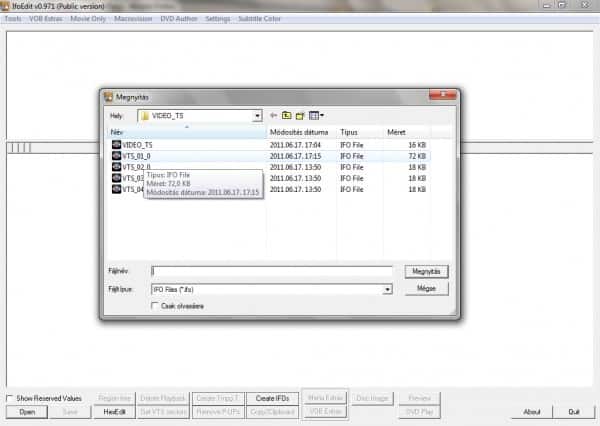600x426 pixels.
Task: Create a new folder in the dialog
Action: click(300, 116)
